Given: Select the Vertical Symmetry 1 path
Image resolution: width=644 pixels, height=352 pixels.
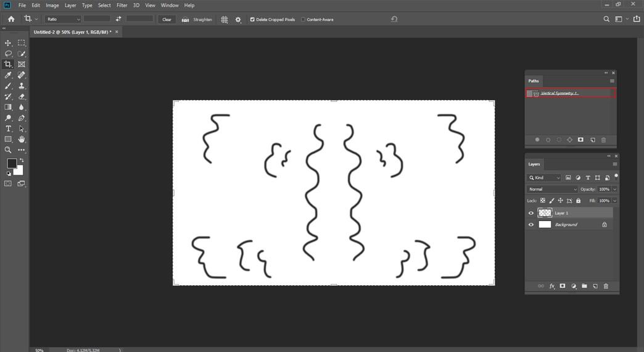Looking at the screenshot, I should point(571,93).
